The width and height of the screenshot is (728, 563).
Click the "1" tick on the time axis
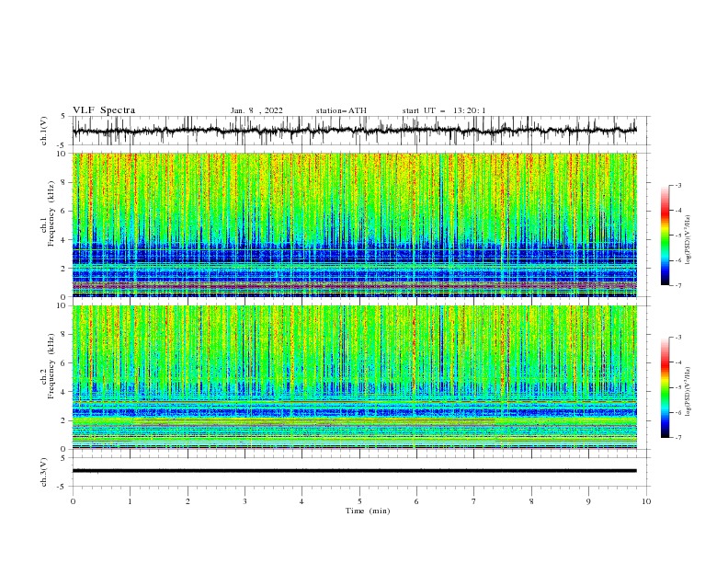130,501
